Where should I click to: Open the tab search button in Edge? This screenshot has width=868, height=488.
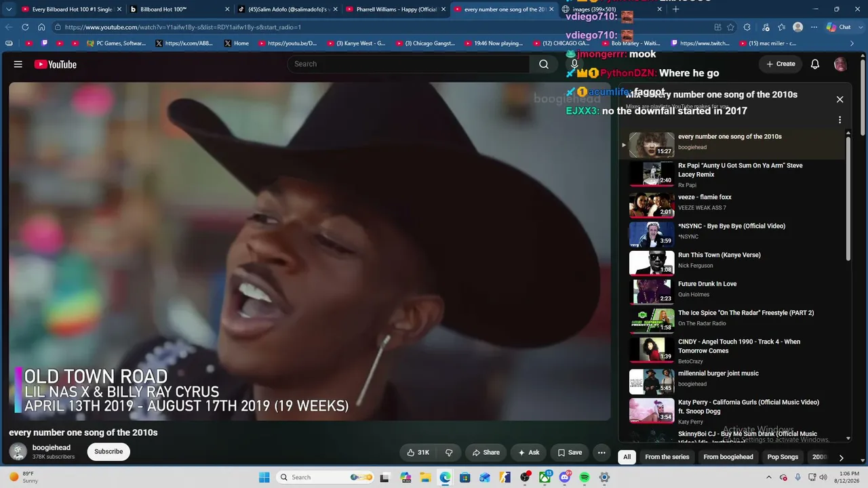point(9,9)
